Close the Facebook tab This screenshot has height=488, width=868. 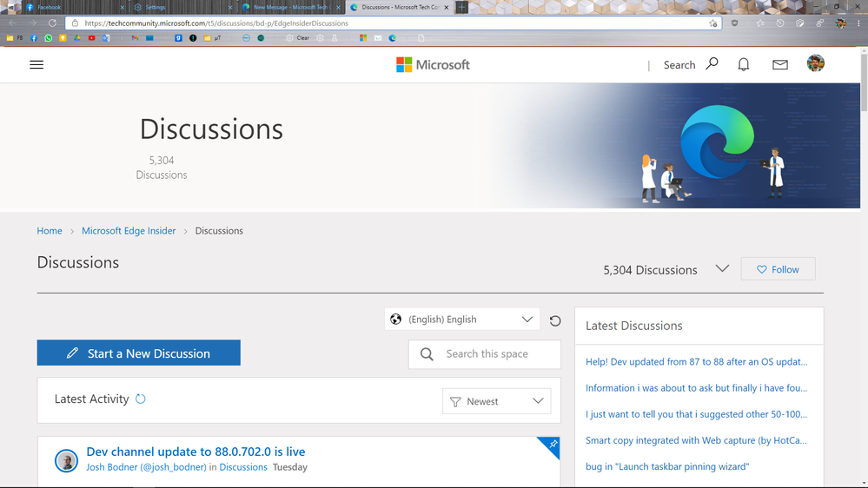[123, 7]
